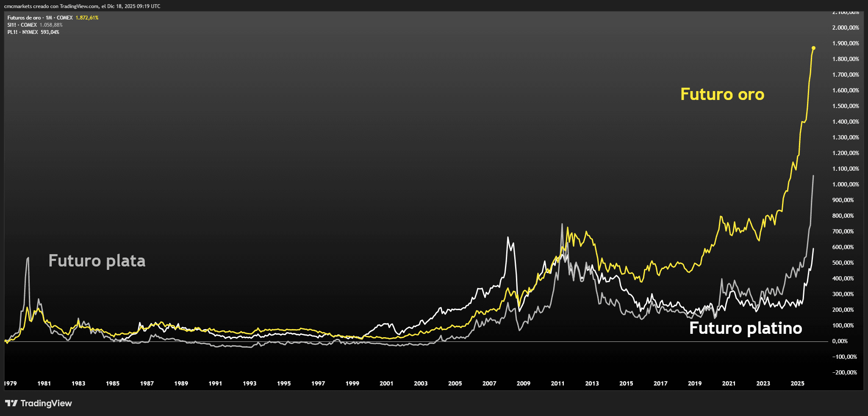The image size is (868, 416).
Task: Click the 2011 label on the time axis
Action: click(557, 383)
